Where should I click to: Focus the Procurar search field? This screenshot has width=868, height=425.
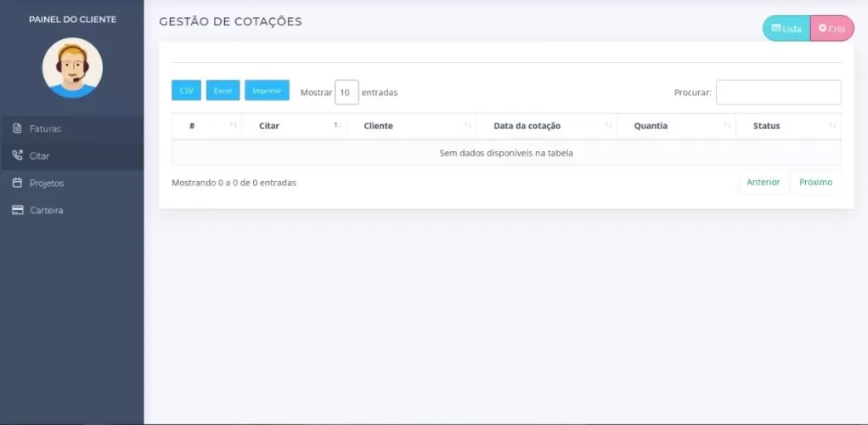pos(778,92)
